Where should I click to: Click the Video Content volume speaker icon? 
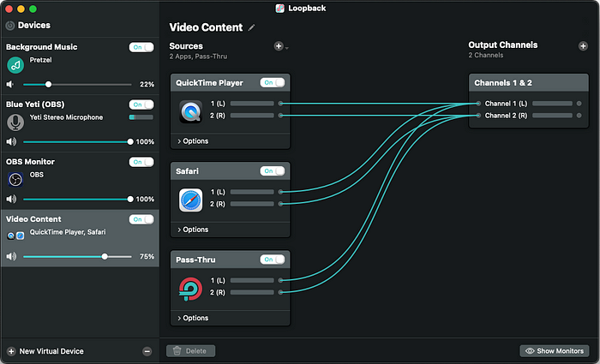[x=11, y=256]
